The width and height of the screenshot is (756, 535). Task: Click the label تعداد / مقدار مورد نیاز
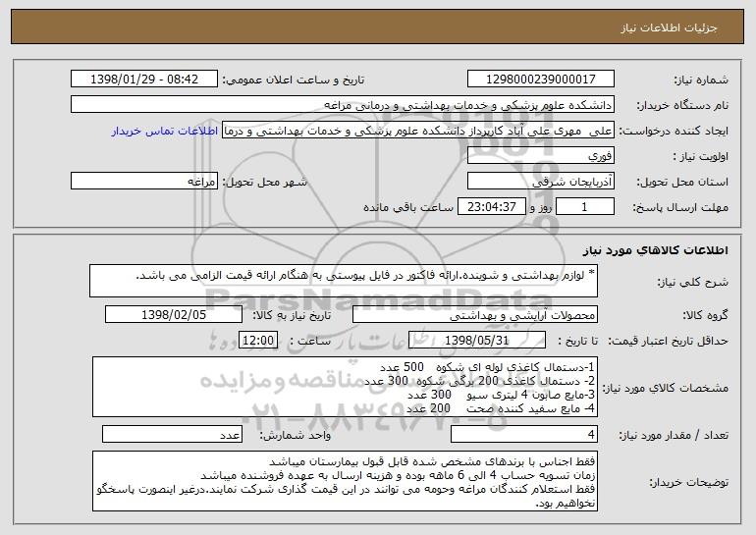tap(674, 435)
